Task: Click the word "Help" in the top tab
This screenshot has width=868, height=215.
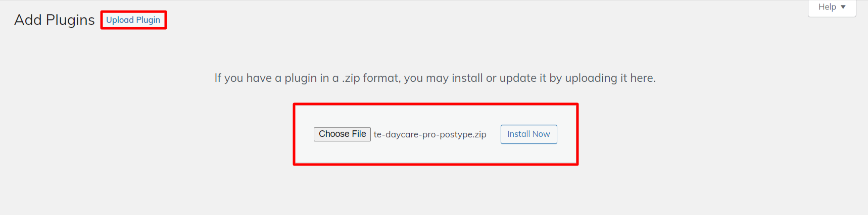Action: (x=827, y=7)
